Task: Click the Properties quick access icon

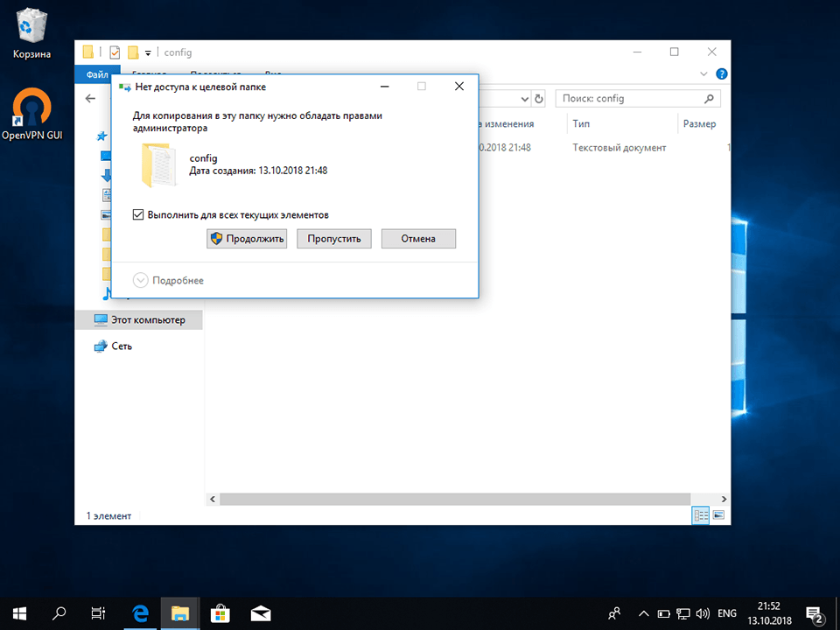Action: (x=115, y=52)
